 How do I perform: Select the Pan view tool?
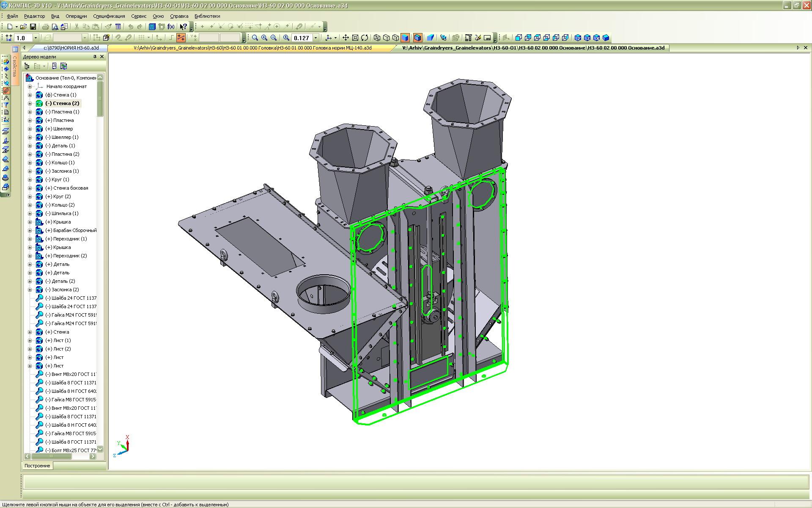point(346,38)
